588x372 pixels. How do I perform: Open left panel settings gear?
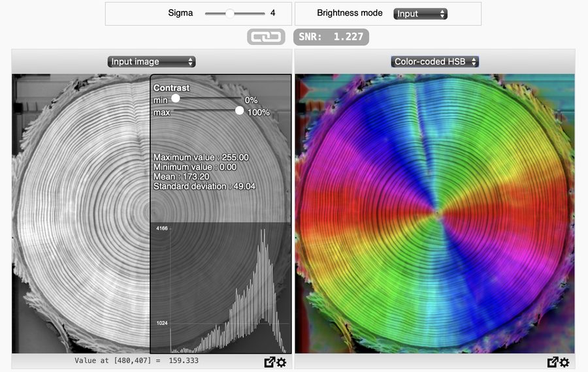tap(281, 362)
